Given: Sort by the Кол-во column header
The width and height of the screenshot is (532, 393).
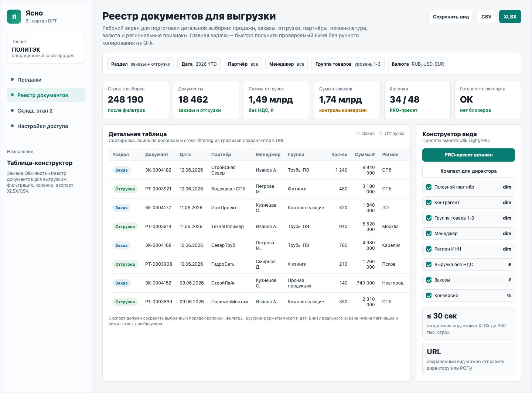Looking at the screenshot, I should (339, 155).
